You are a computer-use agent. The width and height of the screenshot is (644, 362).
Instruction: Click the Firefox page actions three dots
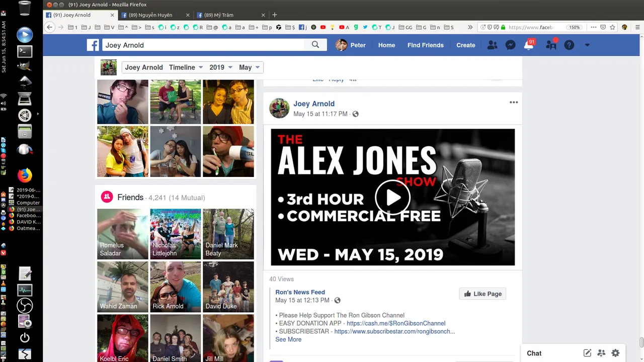point(594,27)
